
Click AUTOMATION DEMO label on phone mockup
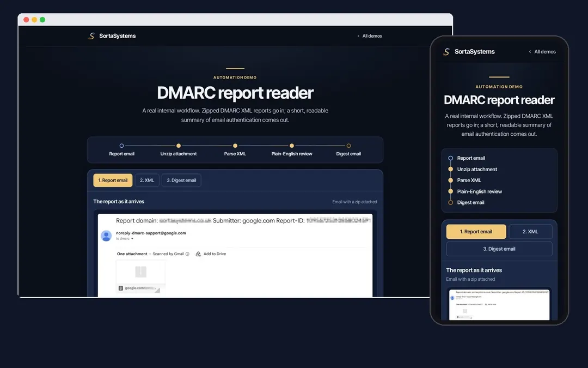499,87
